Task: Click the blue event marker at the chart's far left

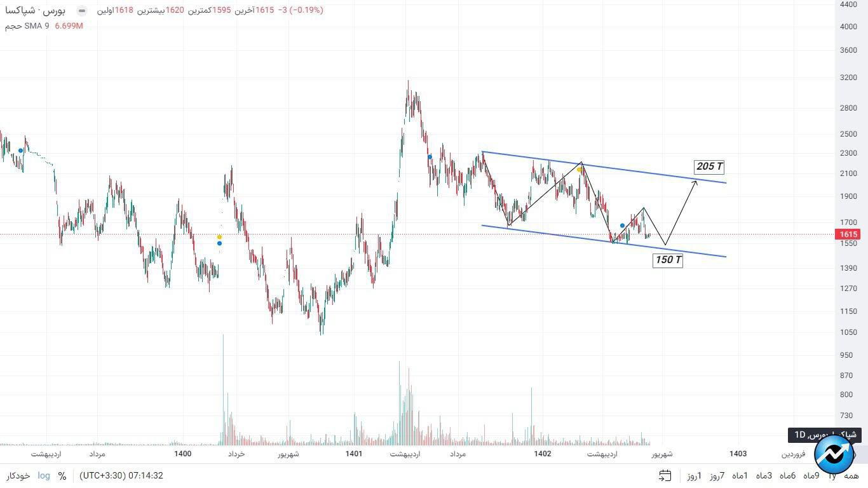Action: click(21, 151)
